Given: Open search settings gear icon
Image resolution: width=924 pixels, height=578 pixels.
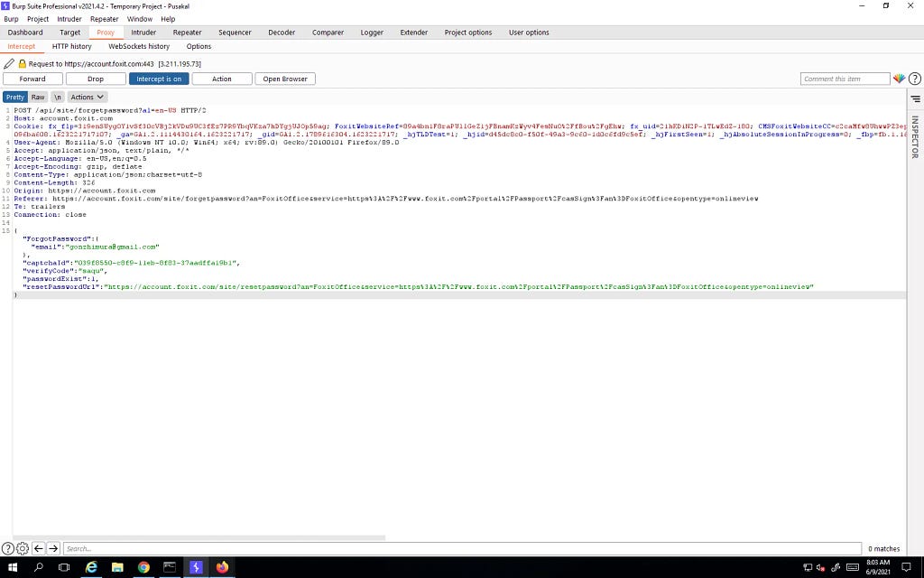Looking at the screenshot, I should (x=23, y=548).
